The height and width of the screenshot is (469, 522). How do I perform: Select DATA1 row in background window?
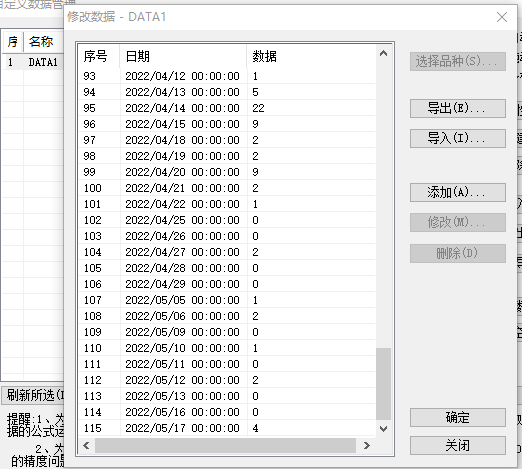tap(33, 62)
